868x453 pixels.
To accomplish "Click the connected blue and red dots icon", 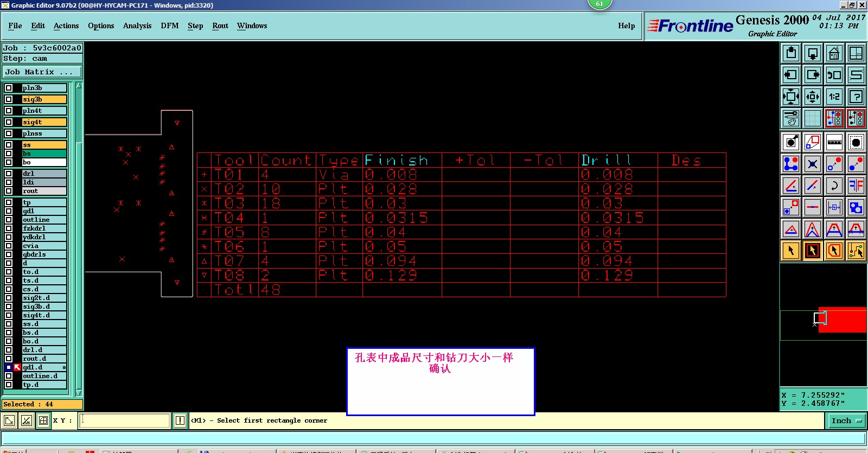I will pos(791,164).
